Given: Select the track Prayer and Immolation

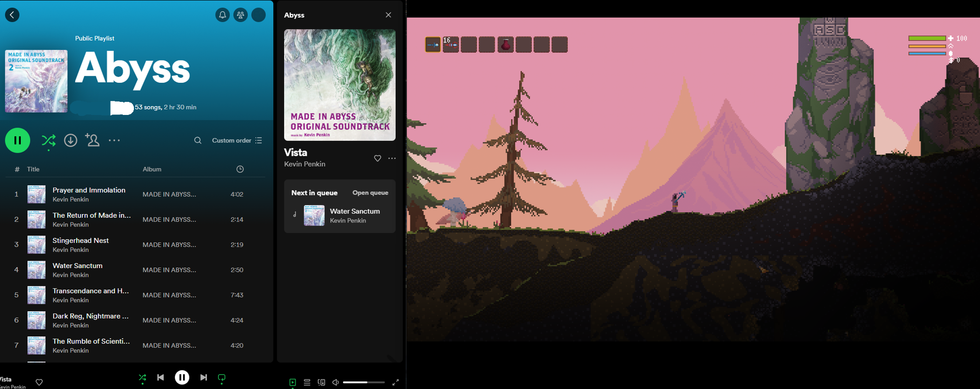Looking at the screenshot, I should pos(89,190).
